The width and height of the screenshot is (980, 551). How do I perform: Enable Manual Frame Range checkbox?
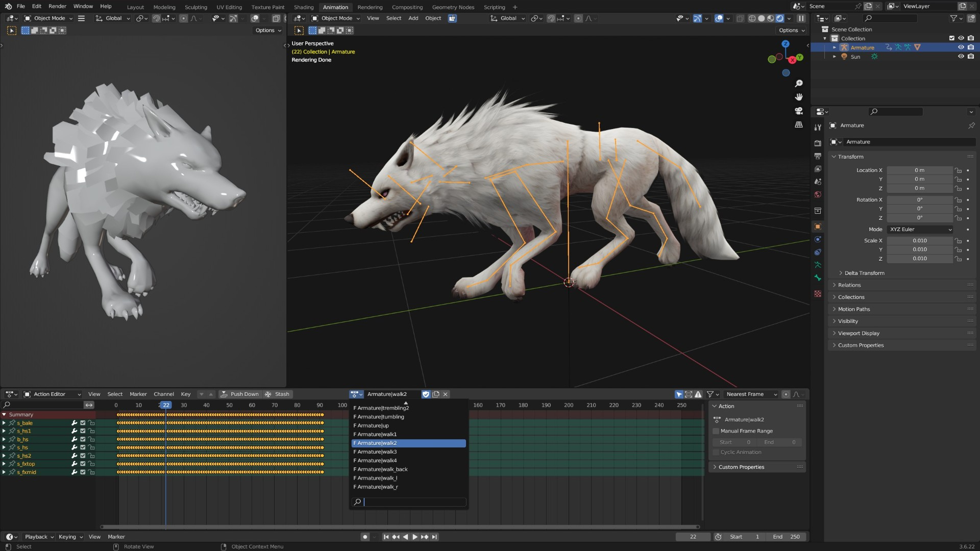[716, 431]
